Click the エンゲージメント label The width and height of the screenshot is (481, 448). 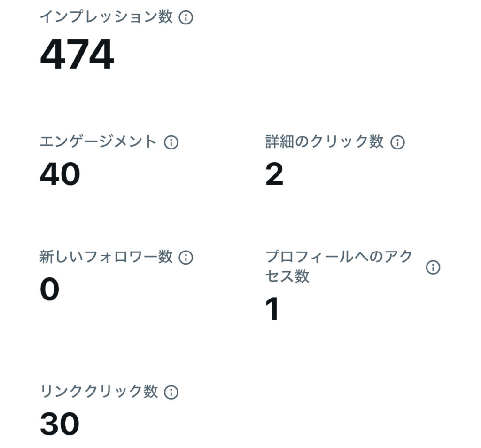click(x=98, y=142)
